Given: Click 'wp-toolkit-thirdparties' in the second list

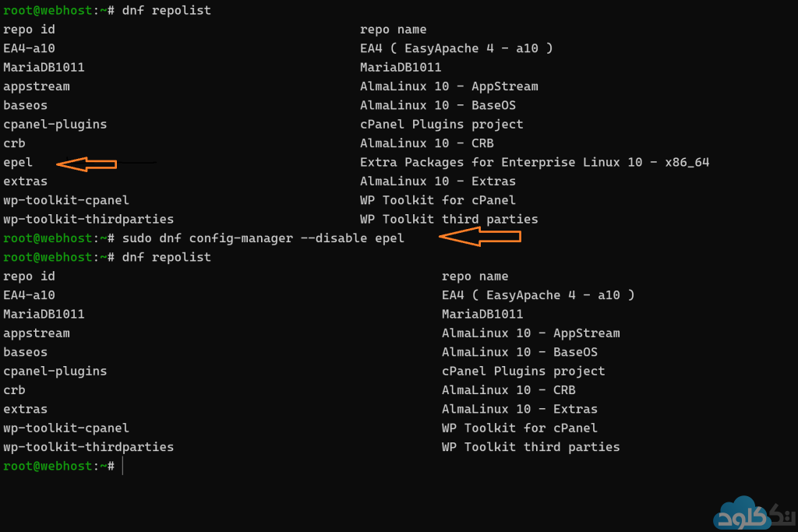Looking at the screenshot, I should (89, 447).
